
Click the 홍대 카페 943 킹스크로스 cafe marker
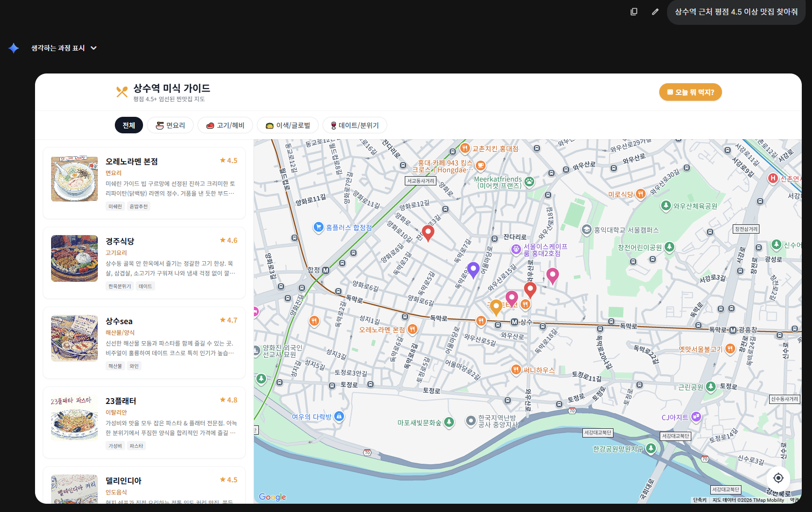tap(481, 165)
